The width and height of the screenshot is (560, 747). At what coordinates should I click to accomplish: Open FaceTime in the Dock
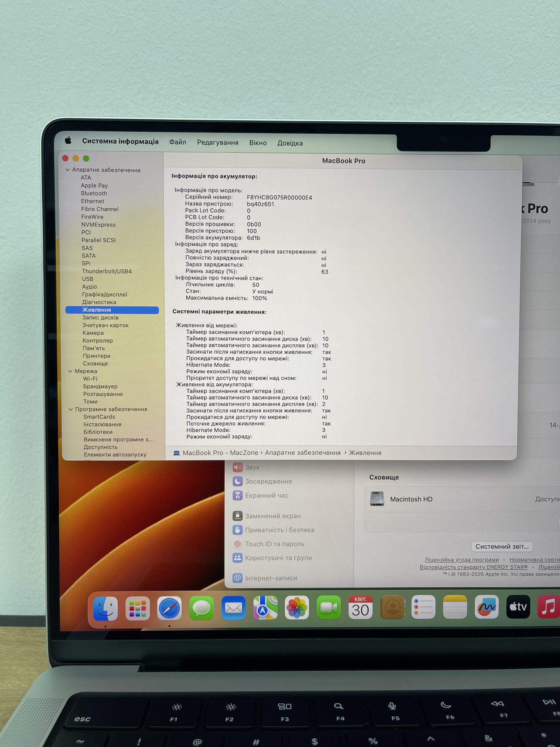328,607
